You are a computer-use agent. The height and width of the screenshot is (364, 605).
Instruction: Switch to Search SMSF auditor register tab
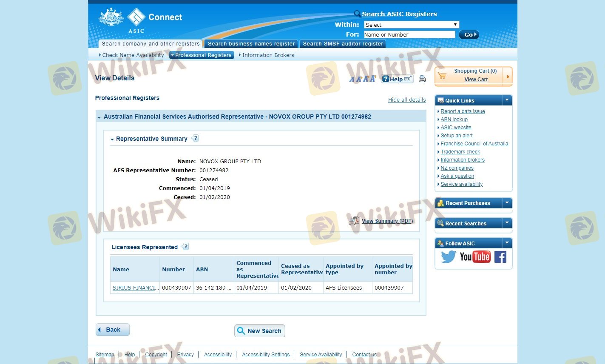[x=343, y=44]
